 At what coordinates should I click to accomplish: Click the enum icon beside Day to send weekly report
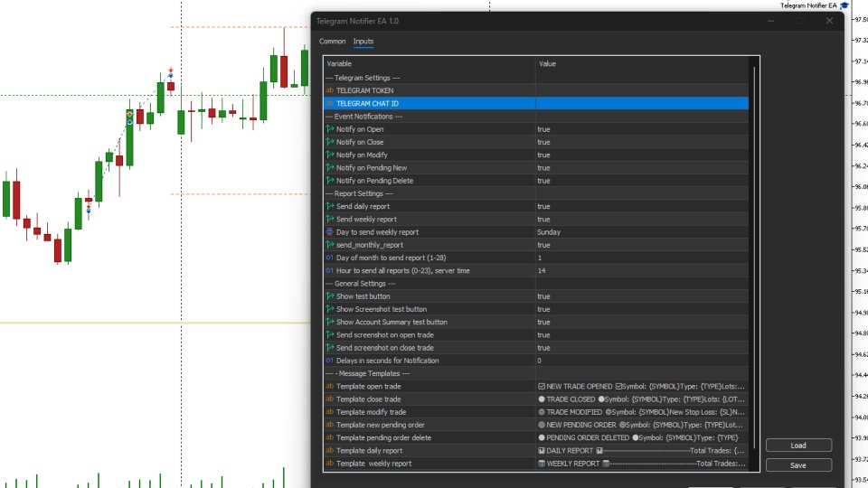click(x=330, y=232)
